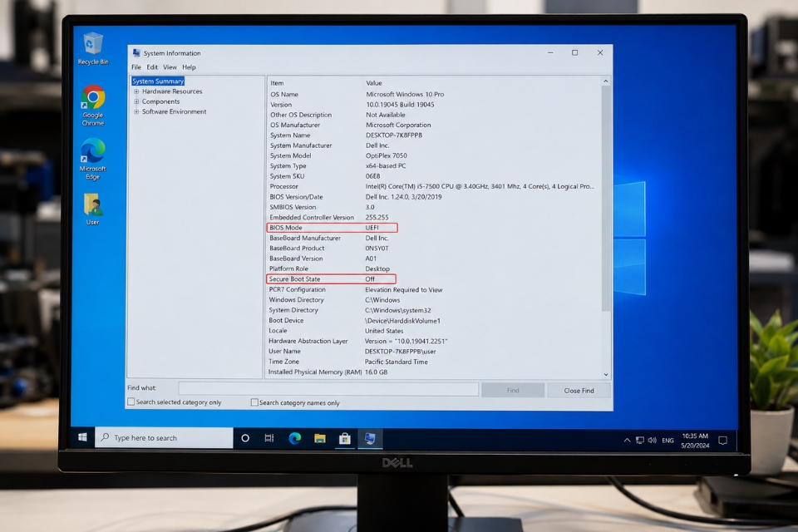This screenshot has height=532, width=798.
Task: Open the User folder on desktop
Action: 92,209
